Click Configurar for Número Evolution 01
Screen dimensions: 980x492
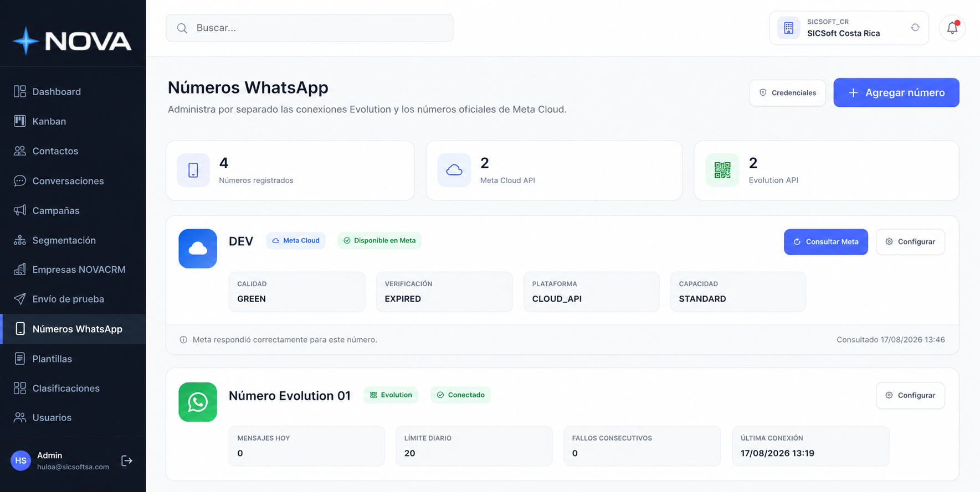pyautogui.click(x=910, y=396)
